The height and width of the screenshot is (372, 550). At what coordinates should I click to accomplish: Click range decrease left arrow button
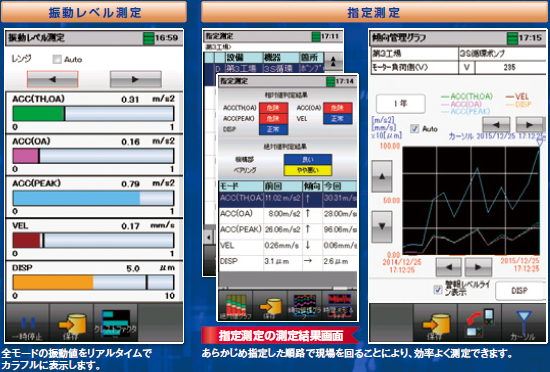53,79
